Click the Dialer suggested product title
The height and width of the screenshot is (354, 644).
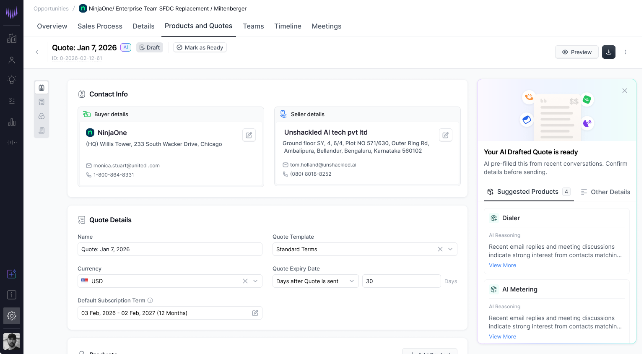point(511,218)
